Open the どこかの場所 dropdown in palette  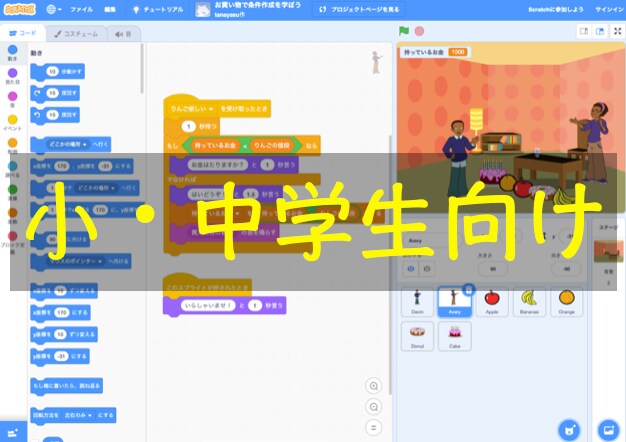click(68, 144)
